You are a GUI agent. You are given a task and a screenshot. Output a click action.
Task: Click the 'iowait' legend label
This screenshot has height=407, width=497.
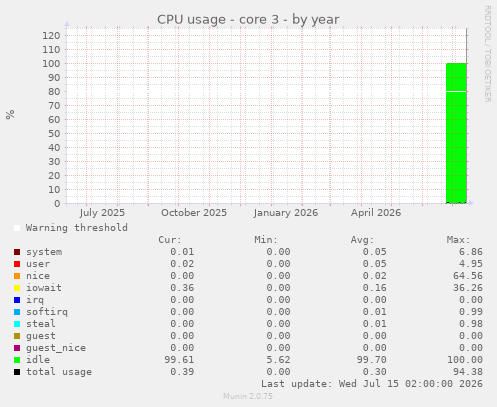[44, 288]
